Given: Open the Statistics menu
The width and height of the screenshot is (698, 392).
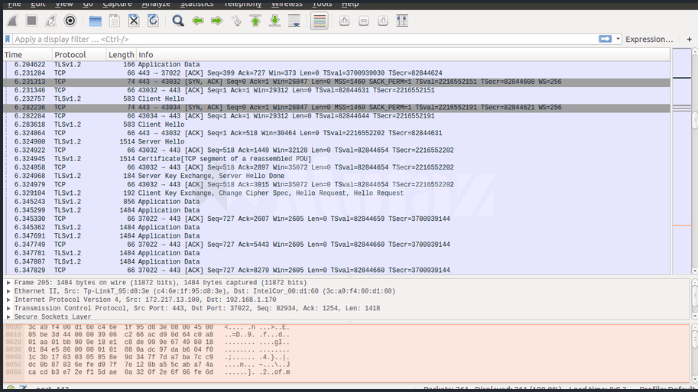Looking at the screenshot, I should pos(197,4).
